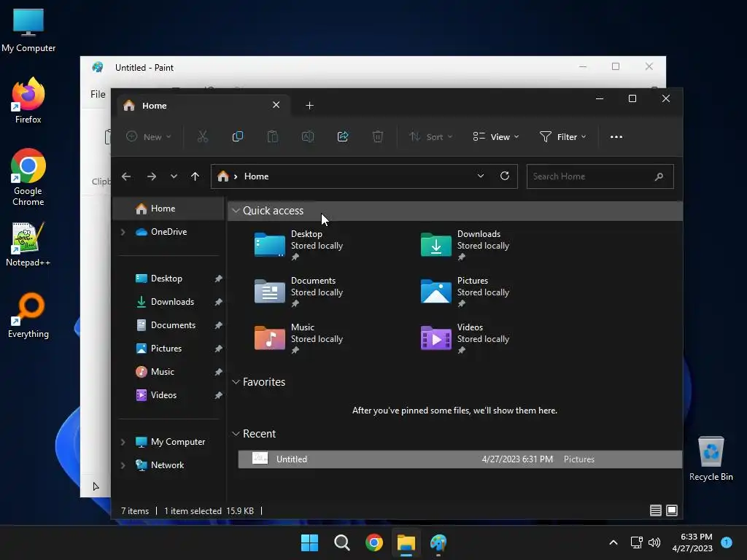
Task: Select the Untitled recent file row
Action: click(x=460, y=459)
